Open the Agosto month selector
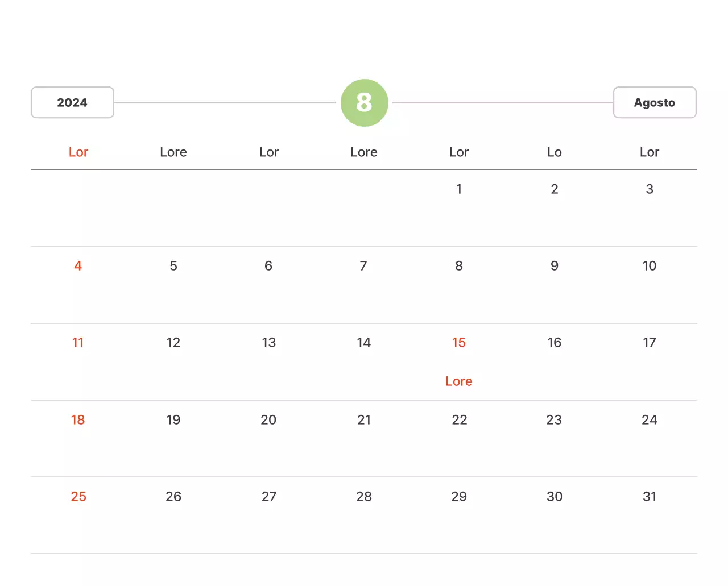Screen dimensions: 728x586 (655, 103)
